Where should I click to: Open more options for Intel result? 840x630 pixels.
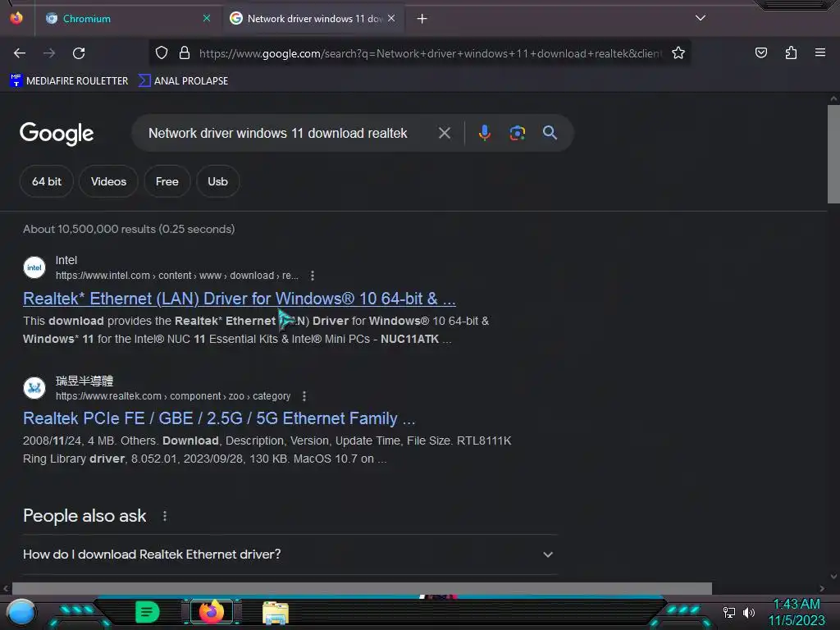point(313,276)
